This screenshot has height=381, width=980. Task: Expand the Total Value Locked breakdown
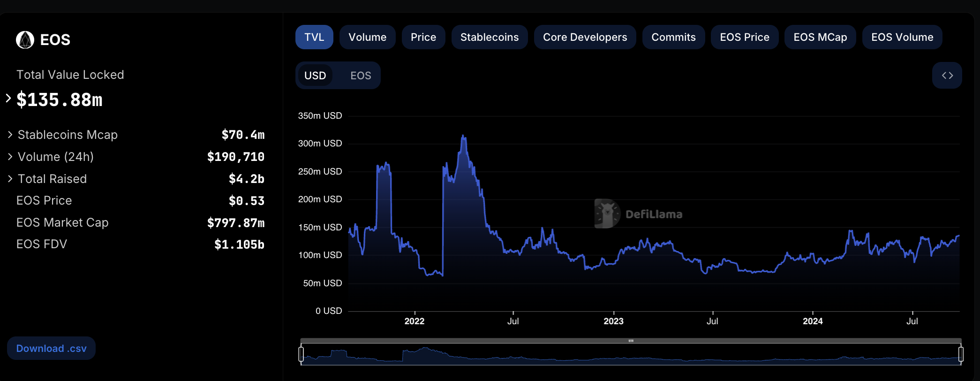pos(8,98)
